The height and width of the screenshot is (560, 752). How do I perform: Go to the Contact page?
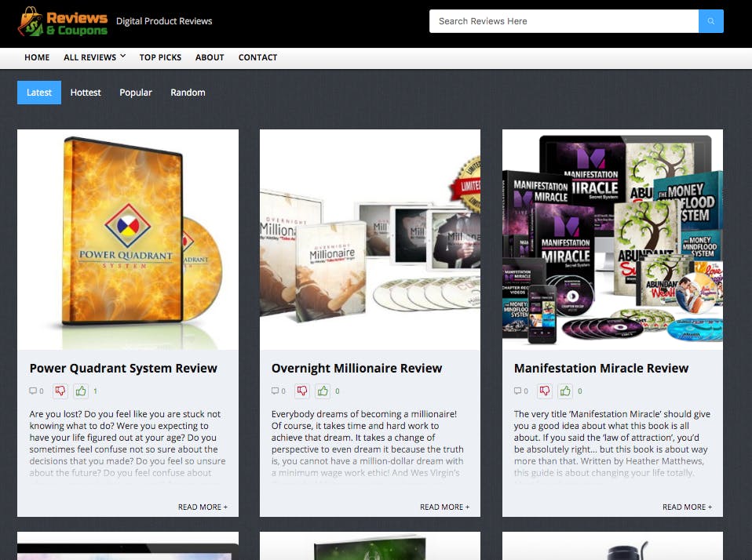tap(257, 57)
